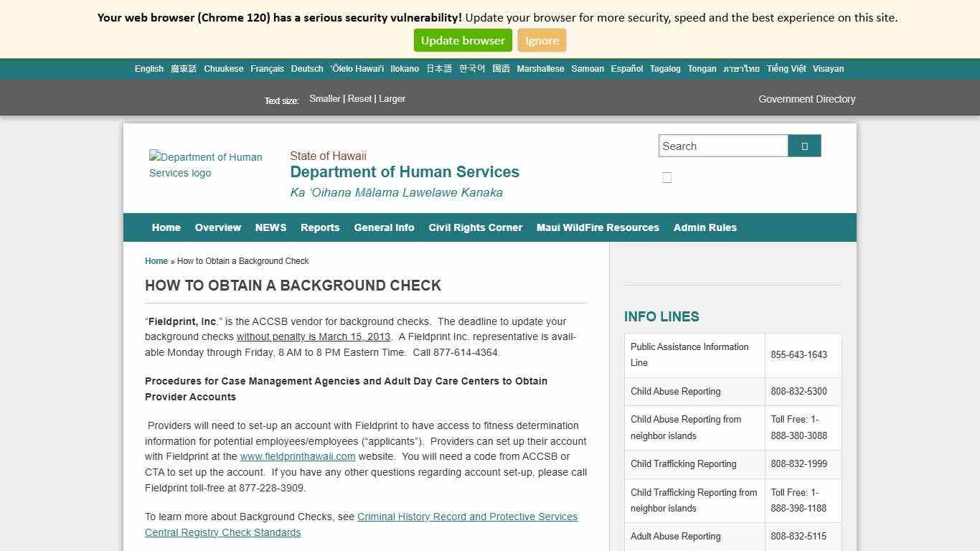Open the Maui WildFire Resources section
Screen dimensions: 980x551
[598, 227]
